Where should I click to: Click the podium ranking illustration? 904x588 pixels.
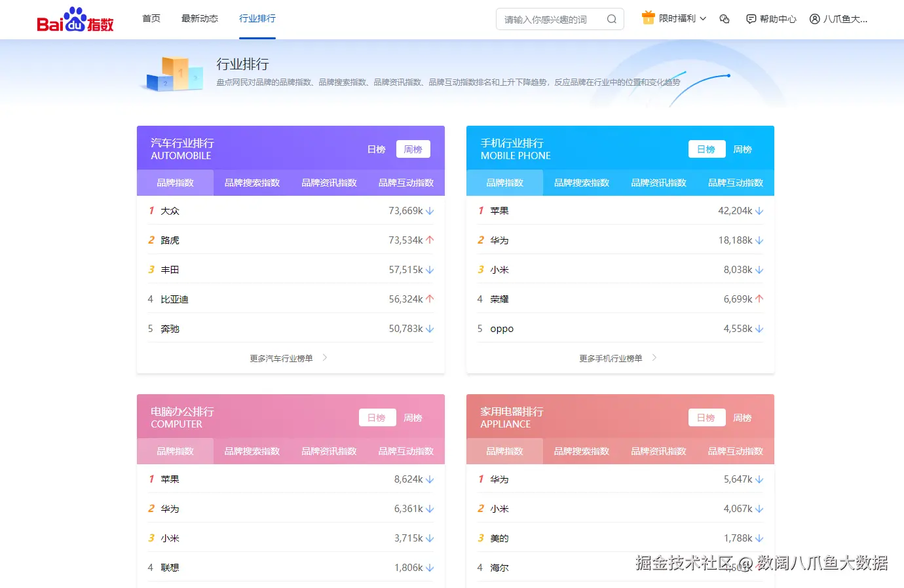click(x=172, y=73)
